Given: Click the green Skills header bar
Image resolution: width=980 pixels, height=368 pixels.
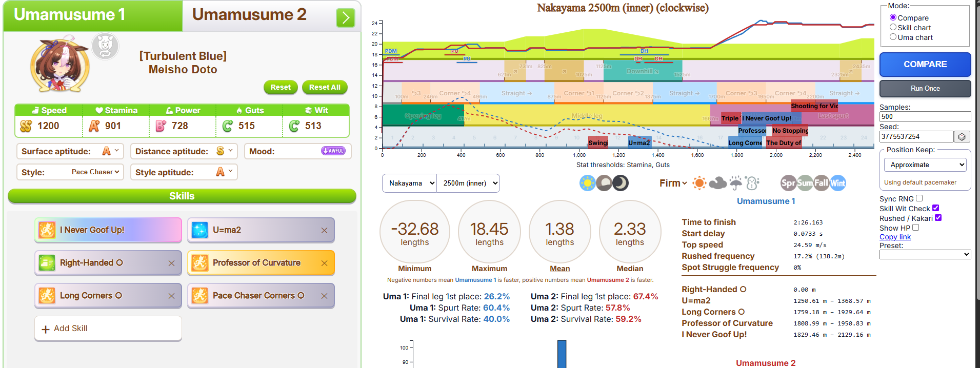Looking at the screenshot, I should tap(182, 196).
